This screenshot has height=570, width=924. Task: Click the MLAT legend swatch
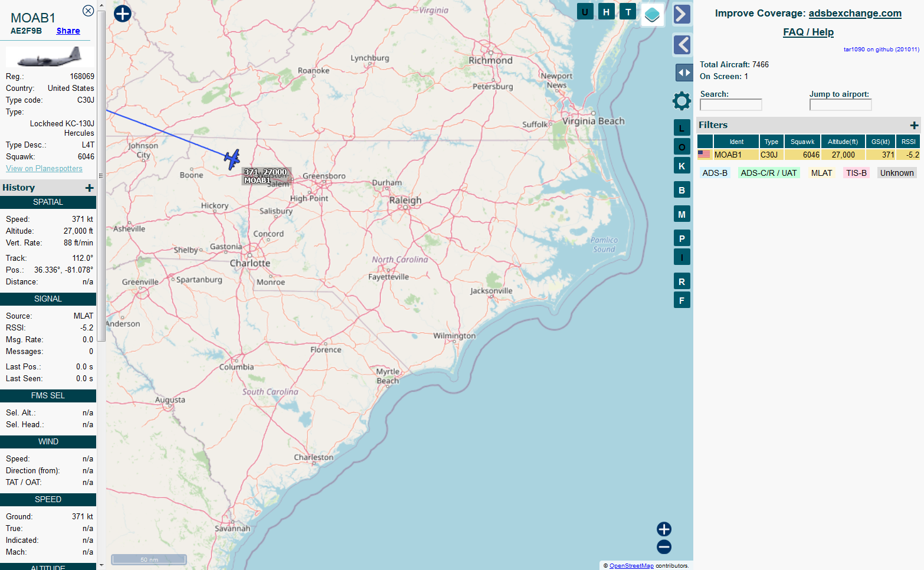(821, 173)
